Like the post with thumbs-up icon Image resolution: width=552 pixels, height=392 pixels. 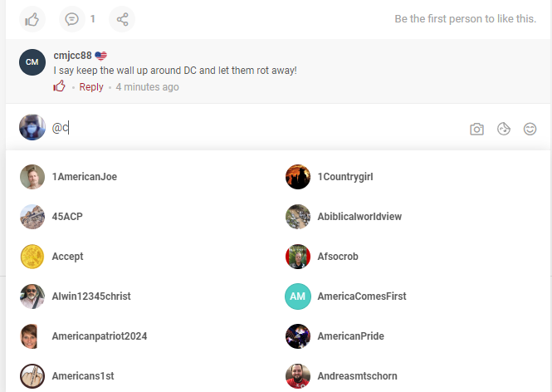point(32,19)
